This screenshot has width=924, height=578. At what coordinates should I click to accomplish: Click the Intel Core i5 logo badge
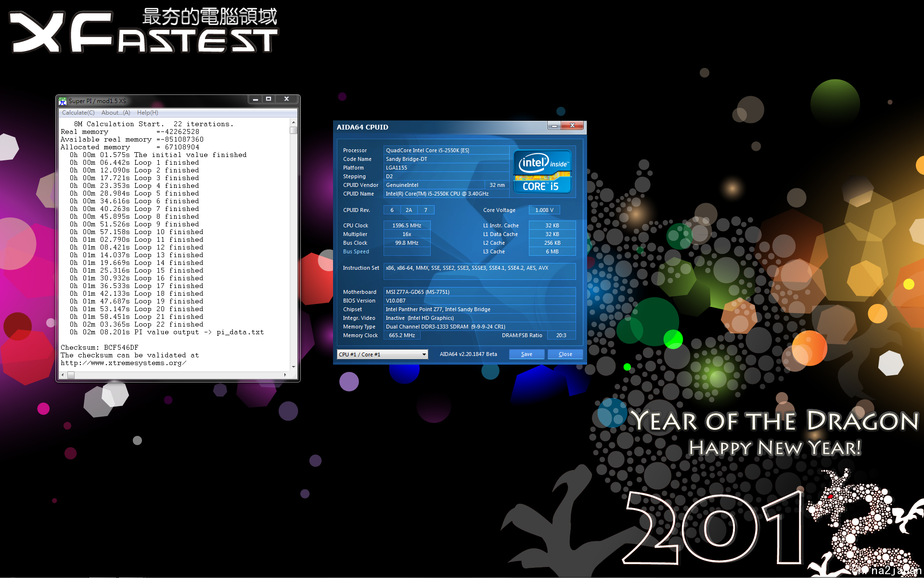[542, 171]
